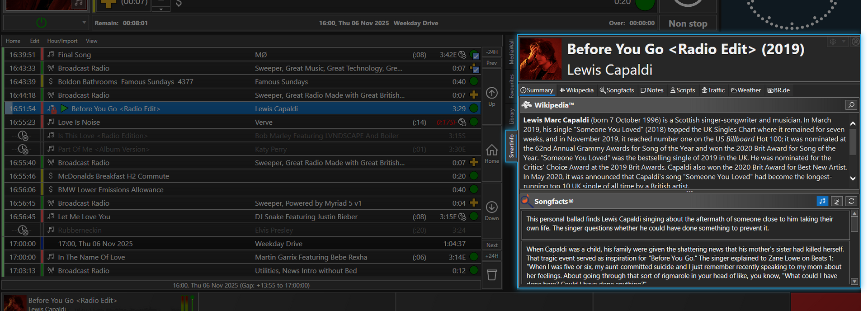Click the Up arrow navigation button
Image resolution: width=868 pixels, height=311 pixels.
[492, 97]
